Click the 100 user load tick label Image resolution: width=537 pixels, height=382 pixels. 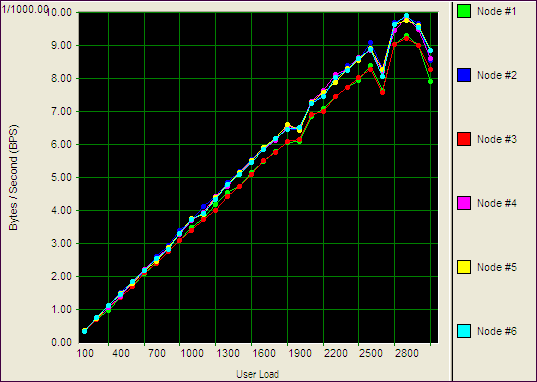tap(85, 353)
